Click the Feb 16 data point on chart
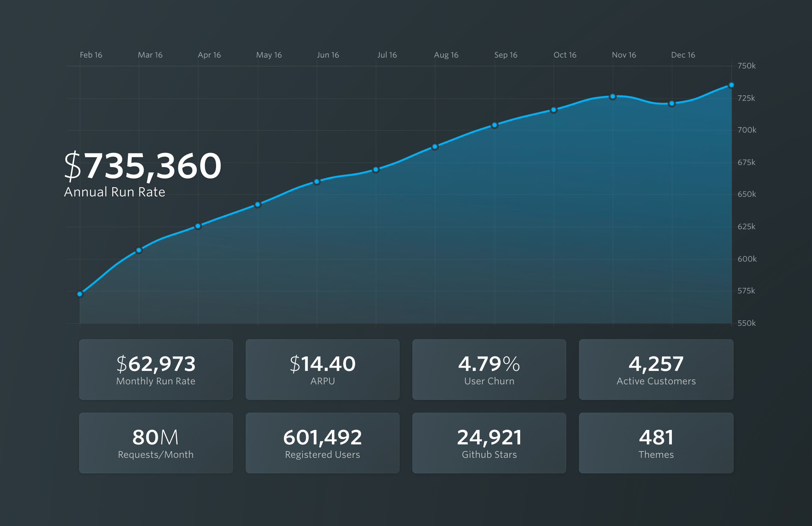 (x=80, y=294)
